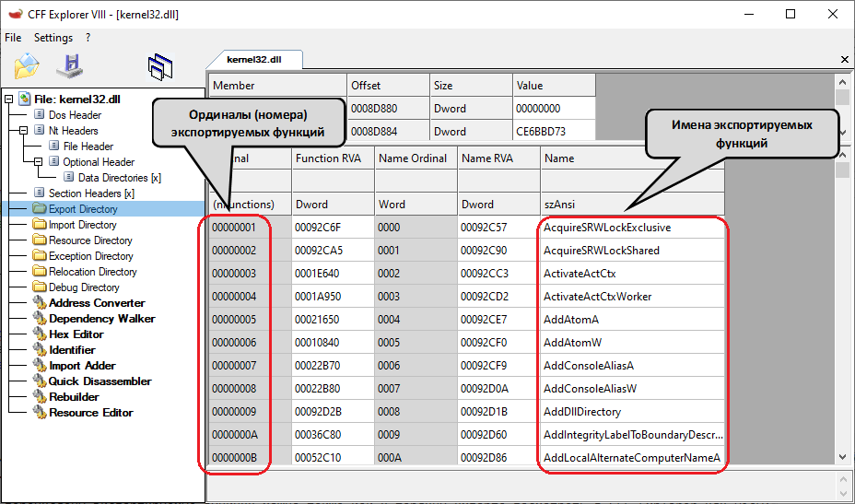Click up arrow of top member table scrollbar
Image resolution: width=855 pixels, height=504 pixels.
(842, 82)
